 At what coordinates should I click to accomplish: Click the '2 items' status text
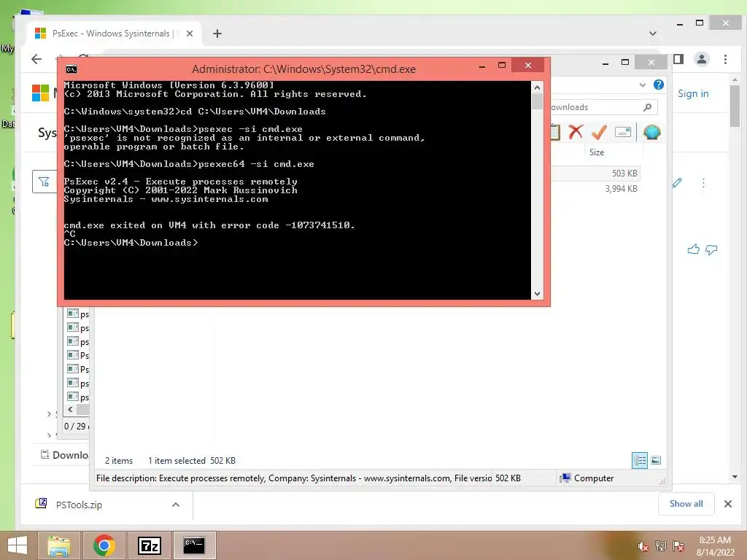point(119,461)
